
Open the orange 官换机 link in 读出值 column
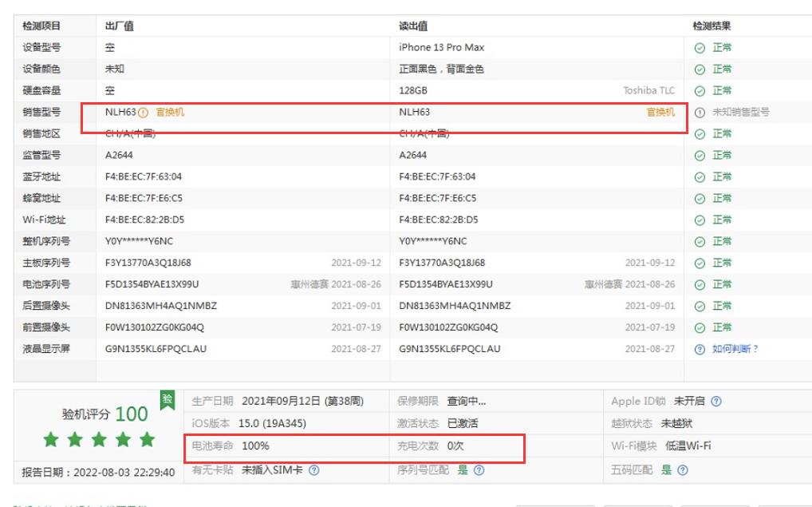662,112
